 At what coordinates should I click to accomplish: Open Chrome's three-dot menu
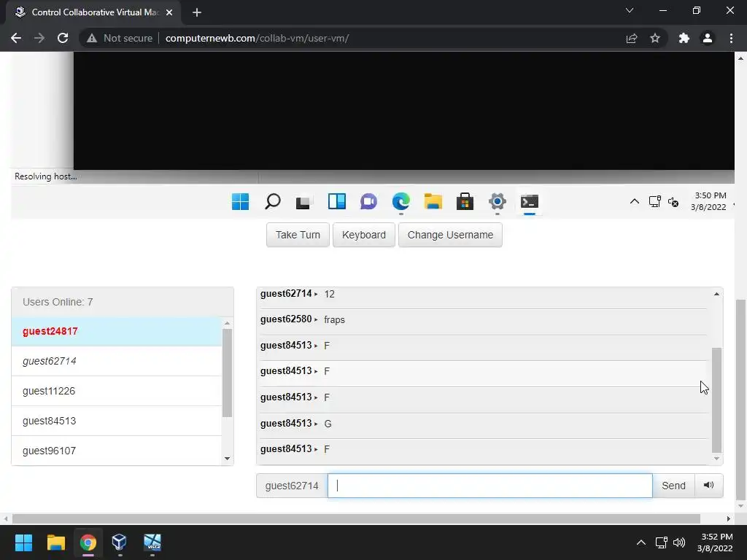pyautogui.click(x=731, y=38)
